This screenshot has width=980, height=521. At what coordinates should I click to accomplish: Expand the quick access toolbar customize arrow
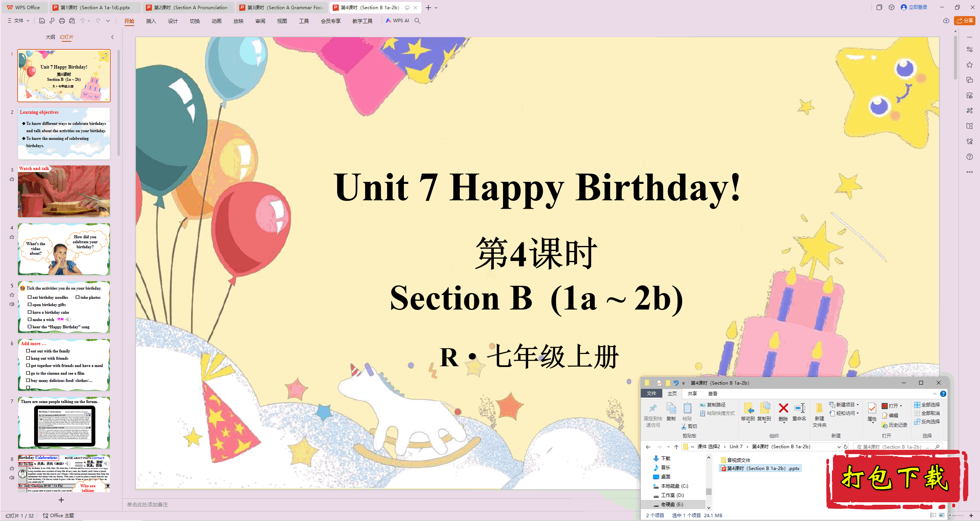108,21
